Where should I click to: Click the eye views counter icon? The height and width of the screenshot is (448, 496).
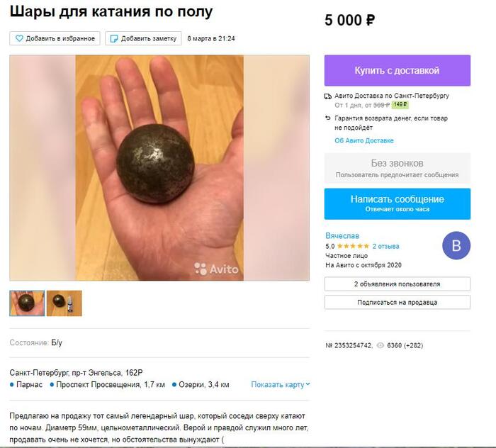coord(381,345)
